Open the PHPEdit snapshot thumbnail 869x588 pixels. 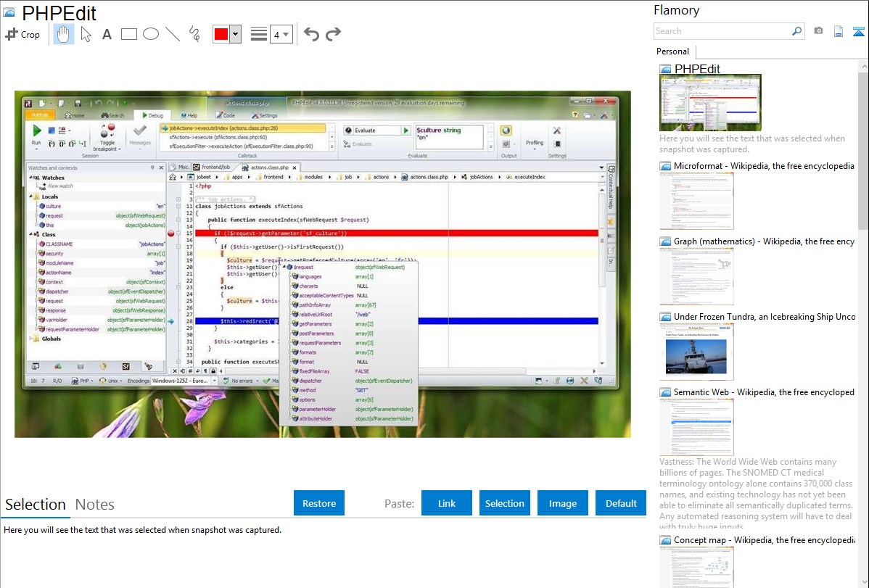710,103
